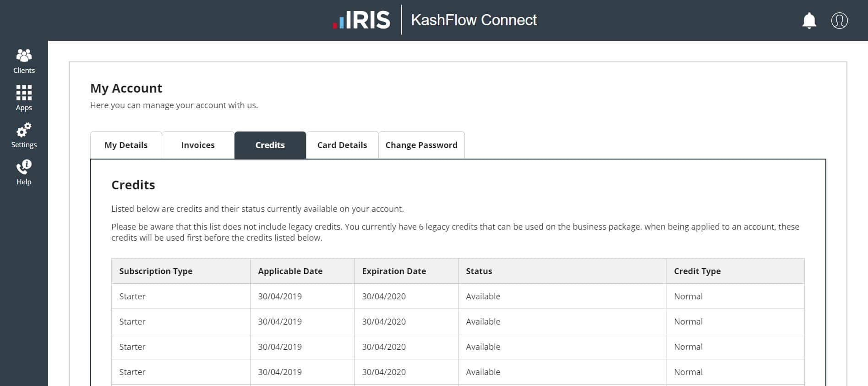This screenshot has height=386, width=868.
Task: Open the user profile icon
Action: tap(839, 21)
